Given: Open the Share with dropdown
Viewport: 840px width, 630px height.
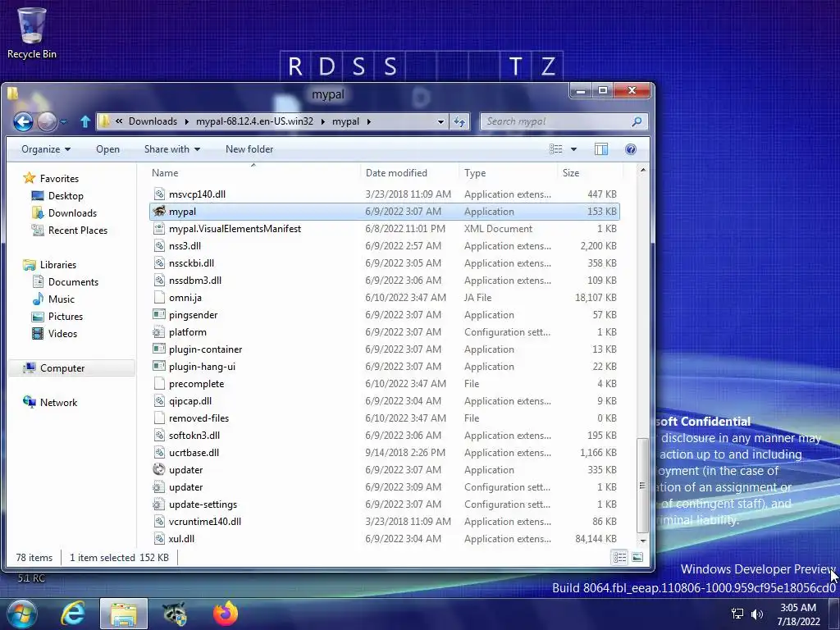Looking at the screenshot, I should 172,149.
